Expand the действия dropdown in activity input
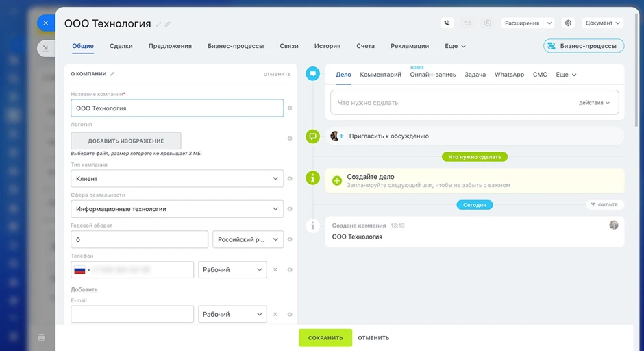Image resolution: width=644 pixels, height=351 pixels. click(595, 103)
